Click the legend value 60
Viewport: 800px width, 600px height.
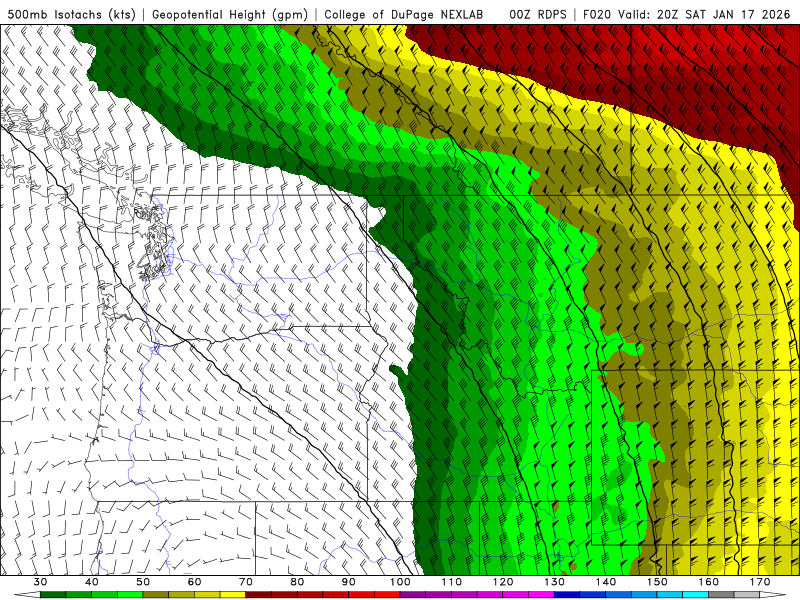pos(194,582)
